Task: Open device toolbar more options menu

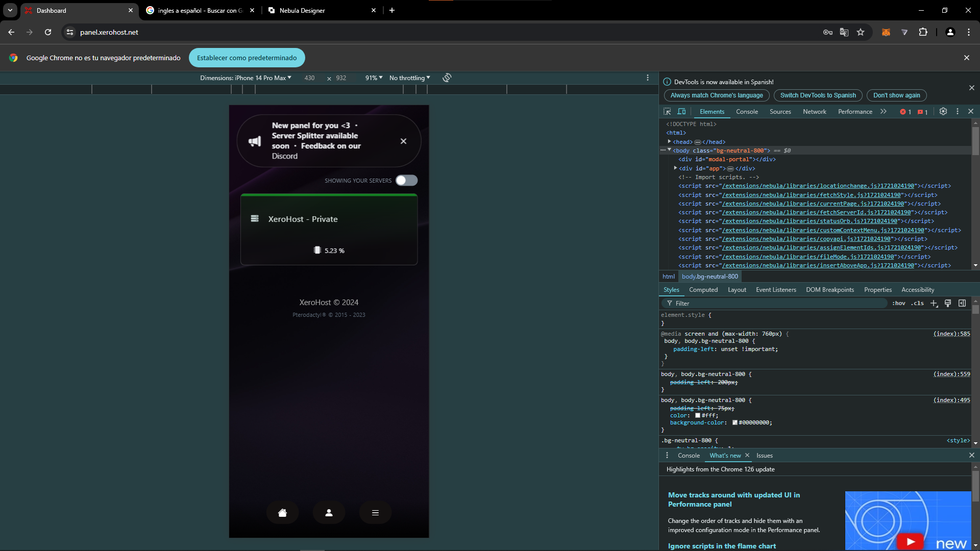Action: tap(648, 78)
